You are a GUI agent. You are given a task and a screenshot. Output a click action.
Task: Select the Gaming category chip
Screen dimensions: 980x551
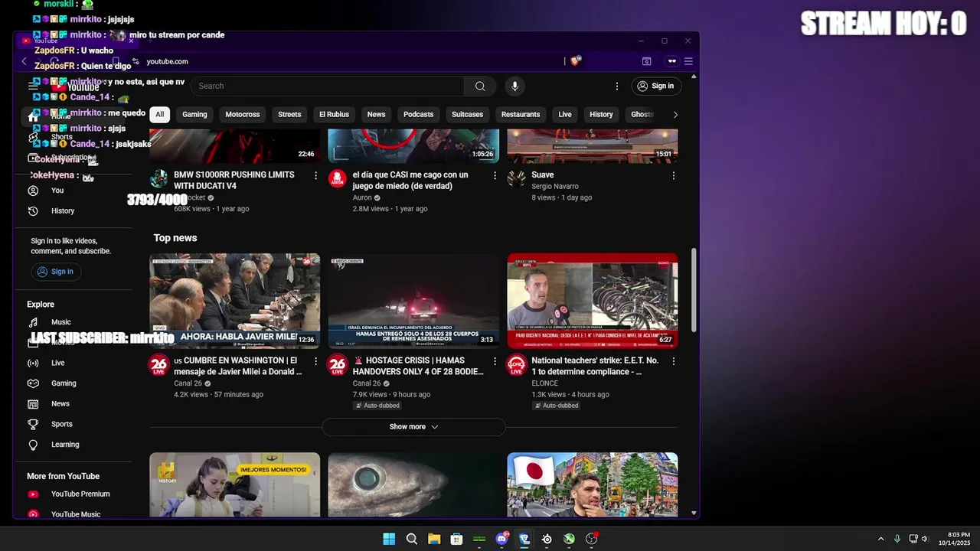pos(194,115)
